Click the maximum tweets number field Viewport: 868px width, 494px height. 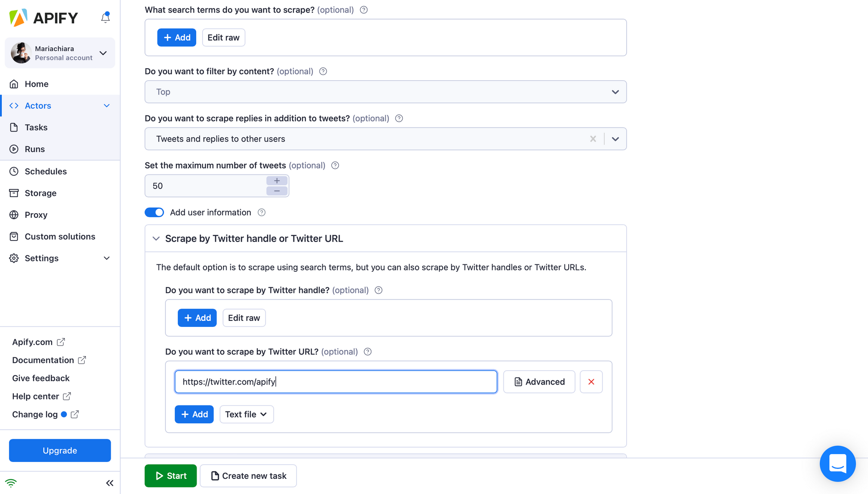coord(206,186)
